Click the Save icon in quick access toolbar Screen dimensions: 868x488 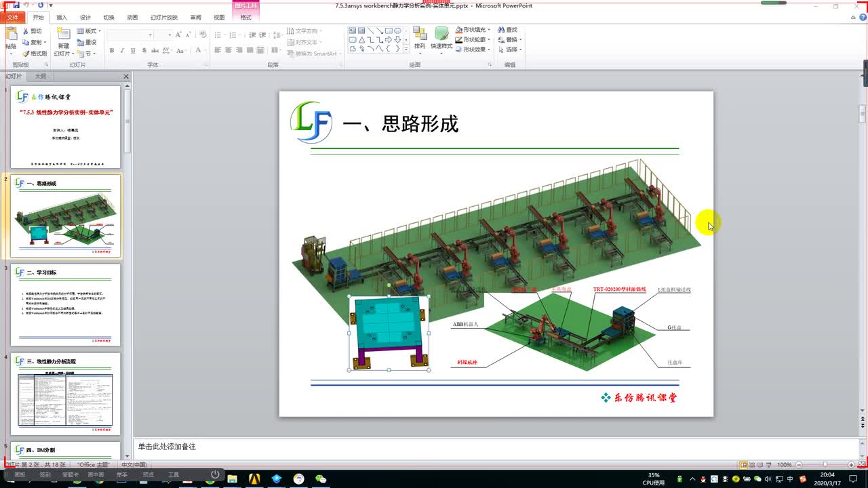point(16,5)
